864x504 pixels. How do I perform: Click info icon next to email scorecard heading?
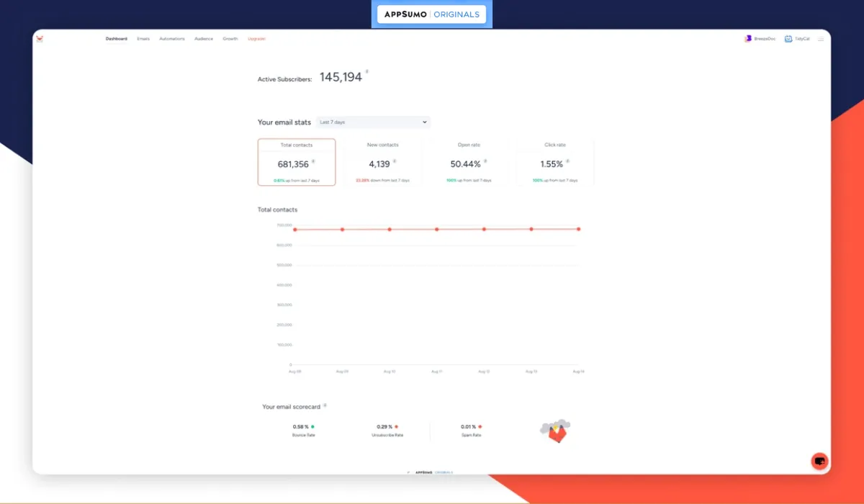point(325,405)
